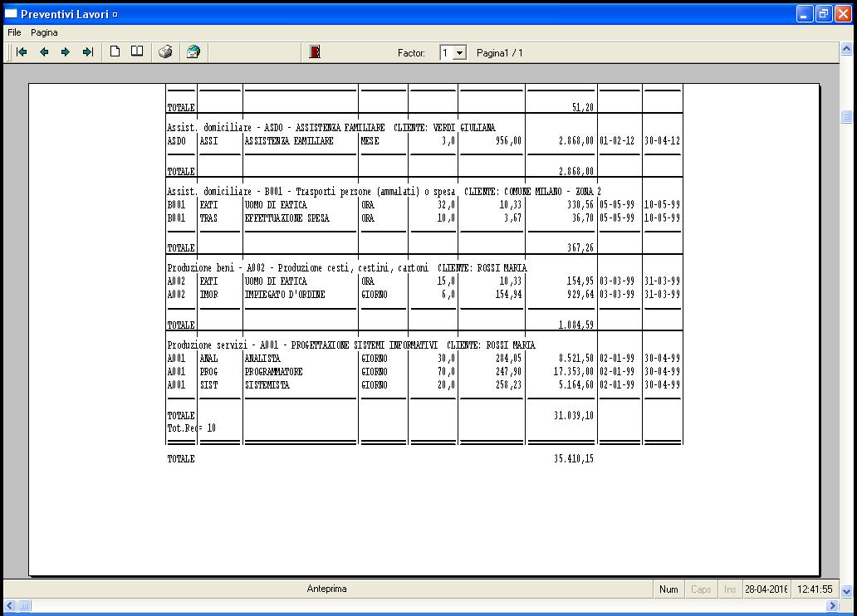
Task: Click the subtotal 1.084,59
Action: pyautogui.click(x=575, y=325)
